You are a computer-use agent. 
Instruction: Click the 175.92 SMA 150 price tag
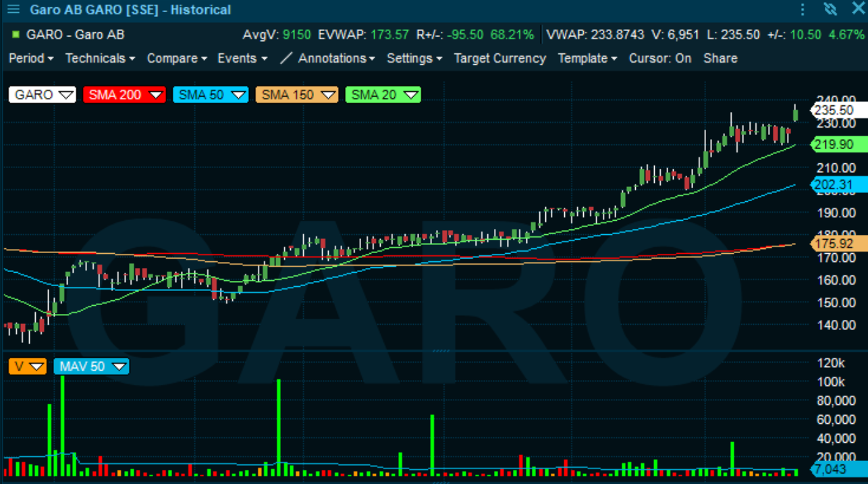click(x=838, y=244)
